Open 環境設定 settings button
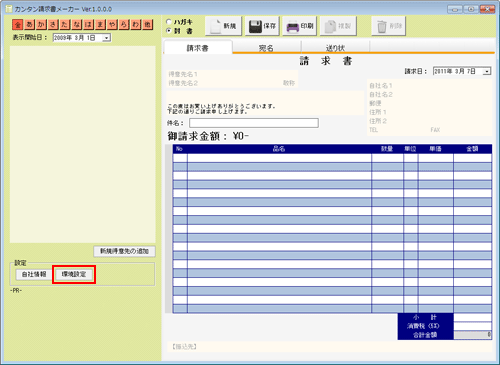Image resolution: width=500 pixels, height=365 pixels. tap(74, 274)
